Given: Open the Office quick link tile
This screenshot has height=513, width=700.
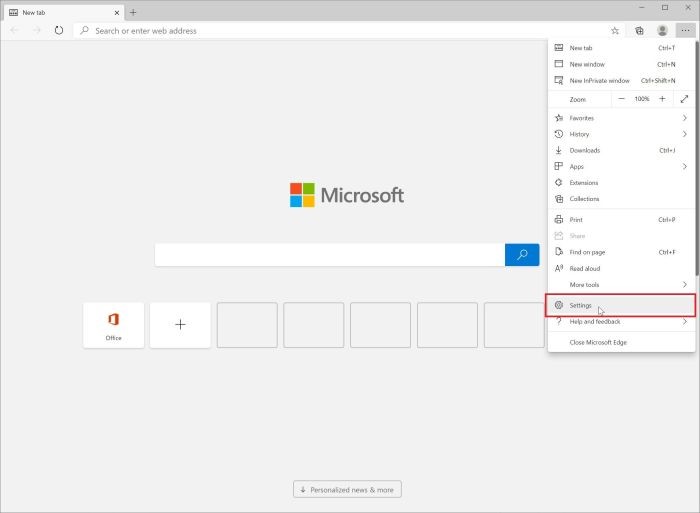Looking at the screenshot, I should point(113,325).
